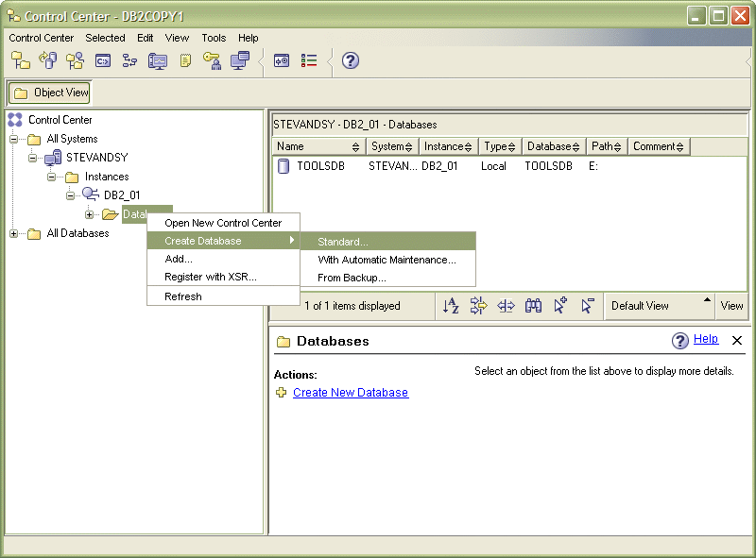Image resolution: width=756 pixels, height=558 pixels.
Task: Click the plus icon beside Create New Database
Action: pyautogui.click(x=281, y=393)
